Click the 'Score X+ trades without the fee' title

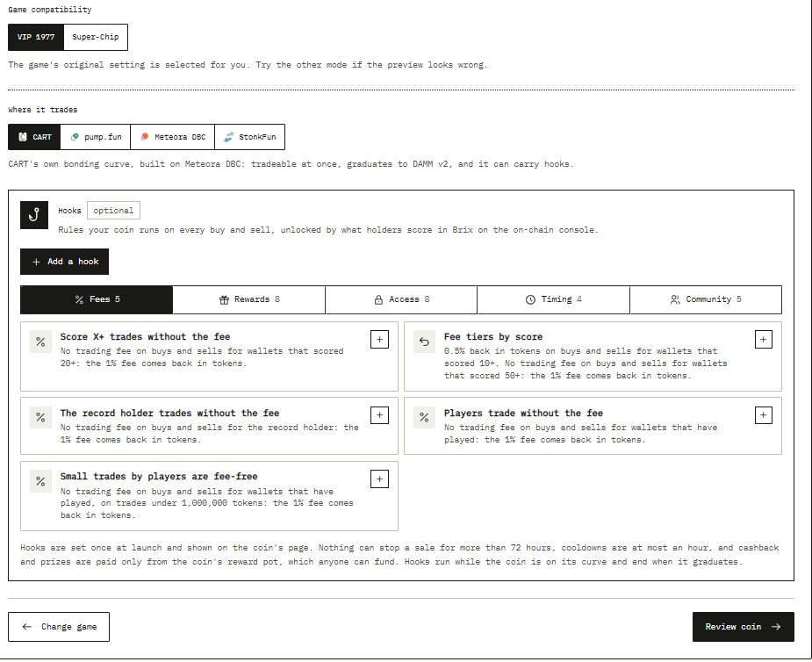pyautogui.click(x=145, y=336)
